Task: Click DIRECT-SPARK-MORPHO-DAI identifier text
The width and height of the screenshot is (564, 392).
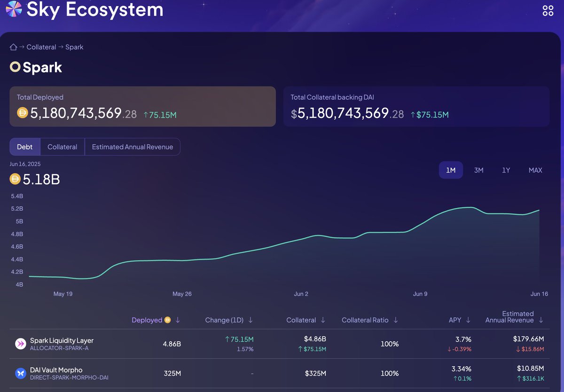Action: (x=69, y=377)
